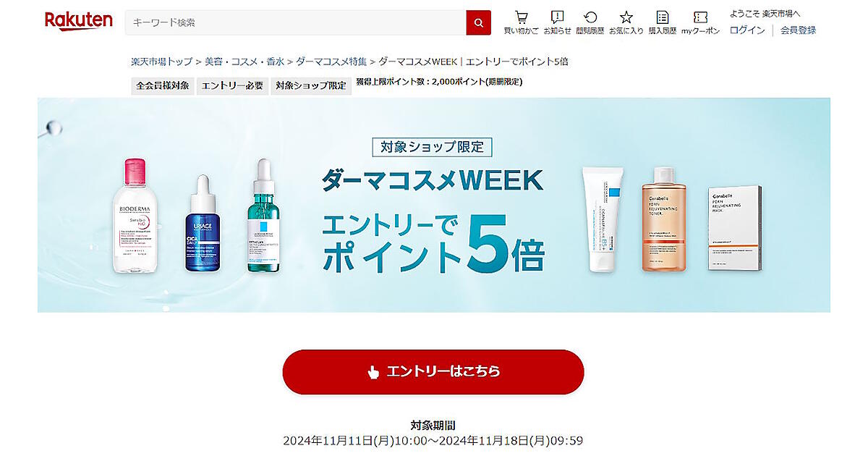Click the ログイン link
868x456 pixels.
[747, 30]
